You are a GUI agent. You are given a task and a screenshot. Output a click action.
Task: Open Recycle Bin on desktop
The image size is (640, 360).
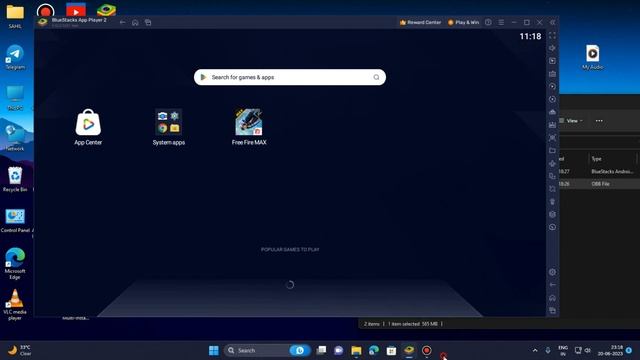point(15,180)
